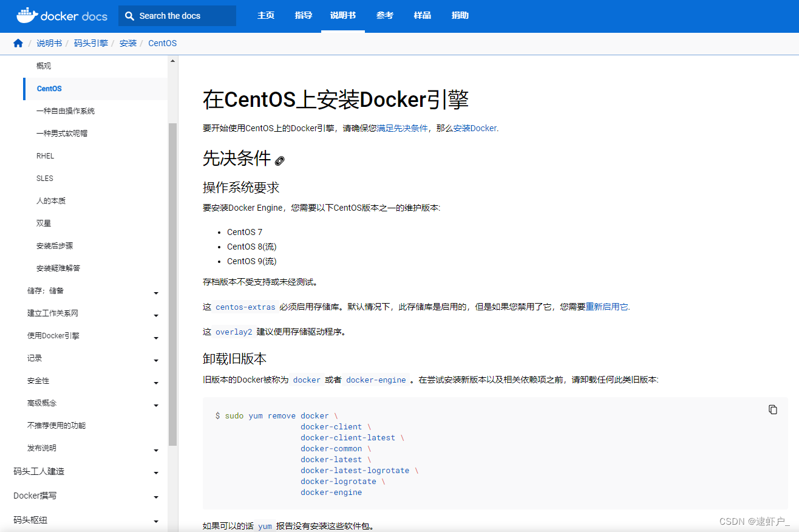Focus the Search the docs field
This screenshot has height=532, width=799.
coord(177,16)
